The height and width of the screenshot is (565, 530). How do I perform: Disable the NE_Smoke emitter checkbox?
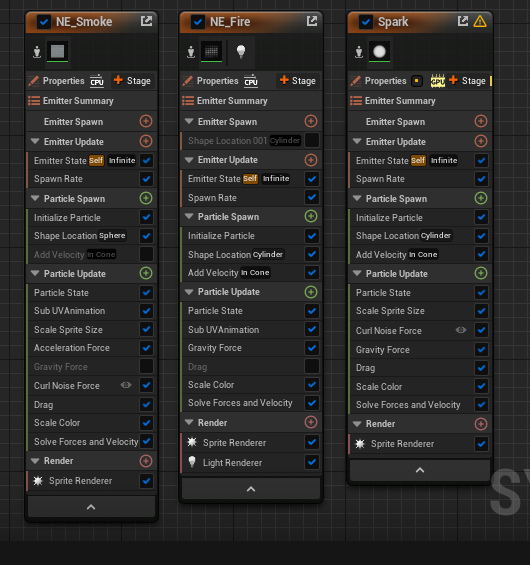click(44, 22)
